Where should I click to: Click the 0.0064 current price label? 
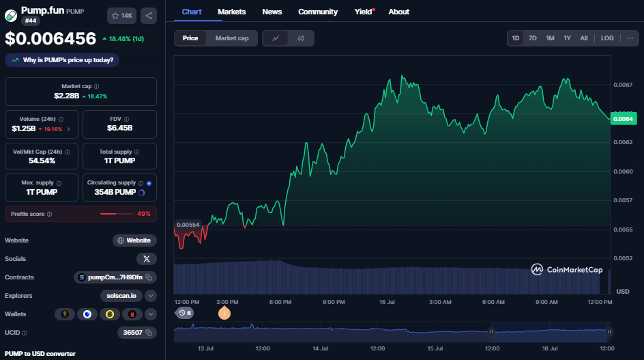pos(623,119)
